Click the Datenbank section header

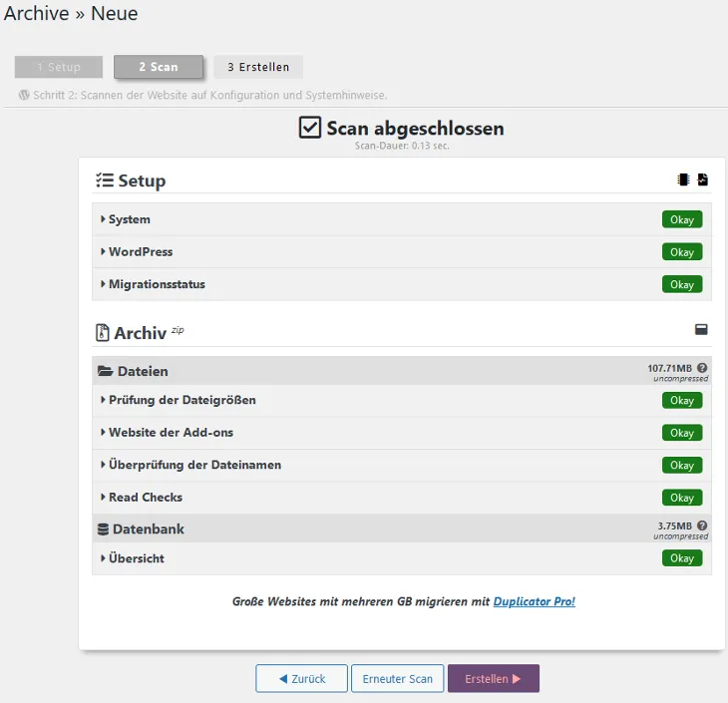click(x=402, y=528)
